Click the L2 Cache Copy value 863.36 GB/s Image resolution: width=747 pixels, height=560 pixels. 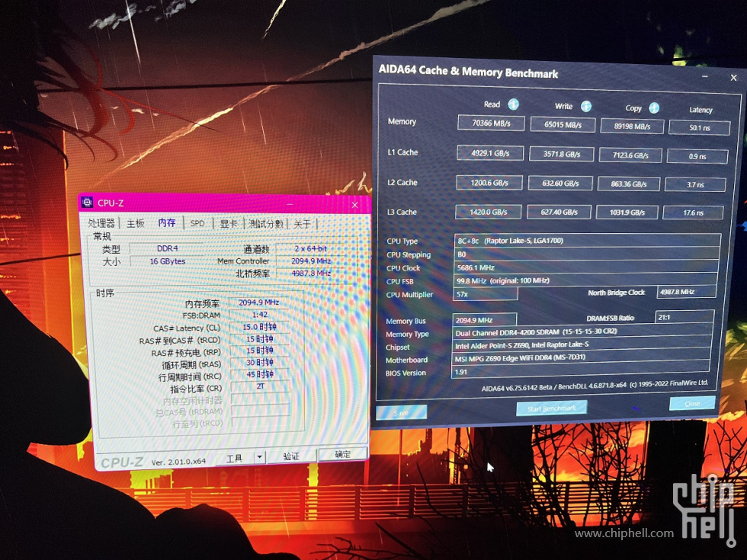coord(629,184)
